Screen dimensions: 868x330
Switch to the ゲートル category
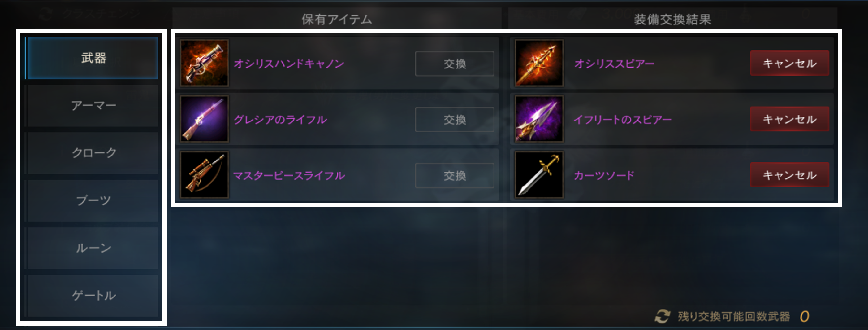click(x=93, y=296)
